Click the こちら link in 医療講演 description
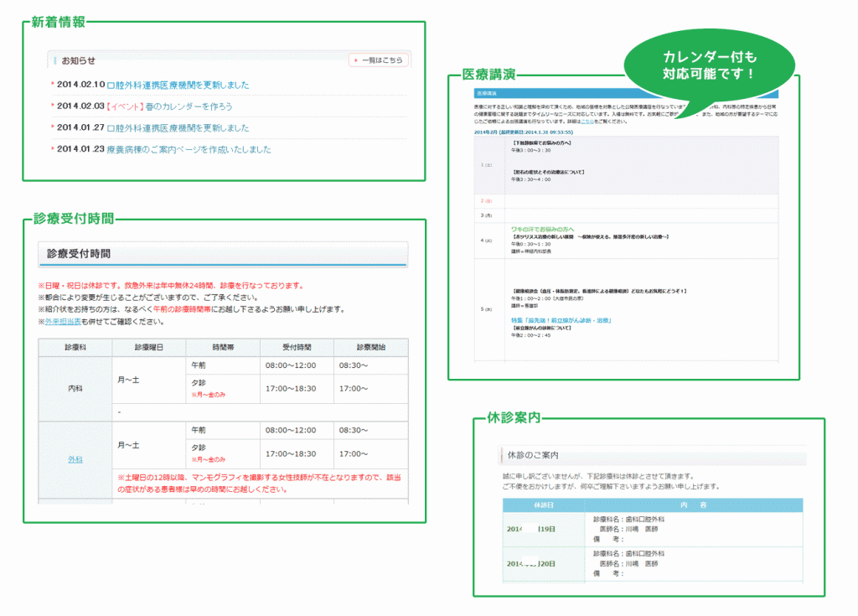The width and height of the screenshot is (858, 616). click(587, 122)
